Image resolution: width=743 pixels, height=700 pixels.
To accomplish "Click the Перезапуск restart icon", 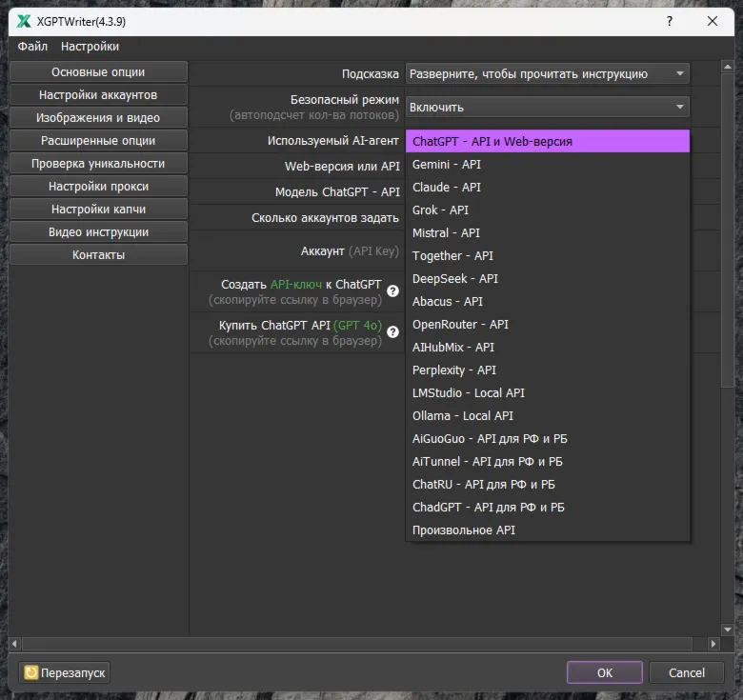I will (x=31, y=672).
